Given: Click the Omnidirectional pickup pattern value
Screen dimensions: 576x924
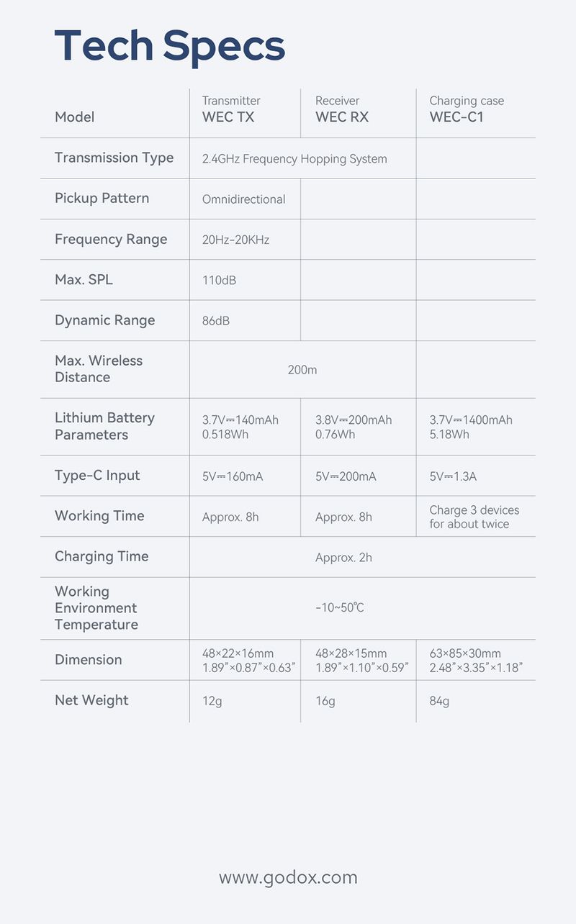Looking at the screenshot, I should coord(243,199).
